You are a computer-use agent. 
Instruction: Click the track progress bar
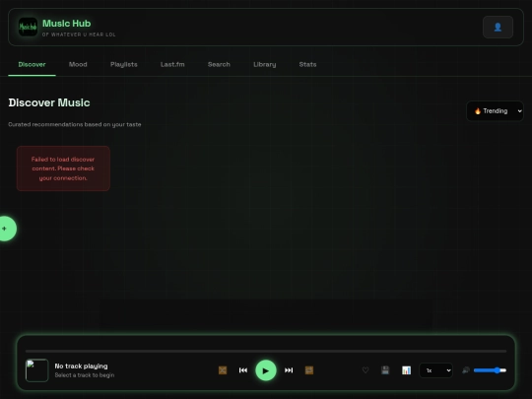[x=266, y=351]
